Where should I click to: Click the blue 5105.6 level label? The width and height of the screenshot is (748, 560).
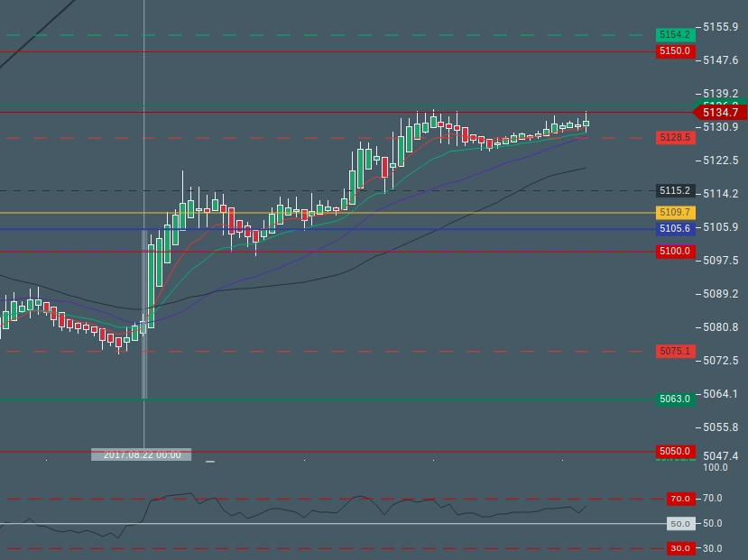coord(676,229)
